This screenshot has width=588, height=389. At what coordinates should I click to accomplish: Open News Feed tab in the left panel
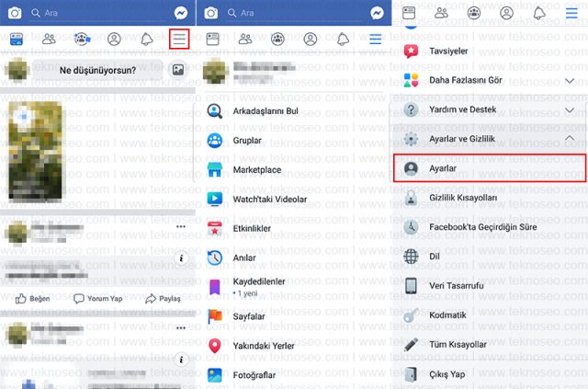(17, 39)
